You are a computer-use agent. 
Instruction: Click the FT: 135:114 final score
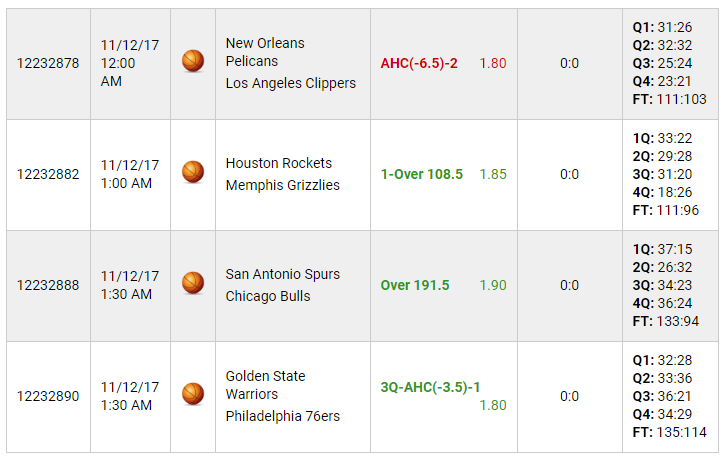(x=670, y=432)
